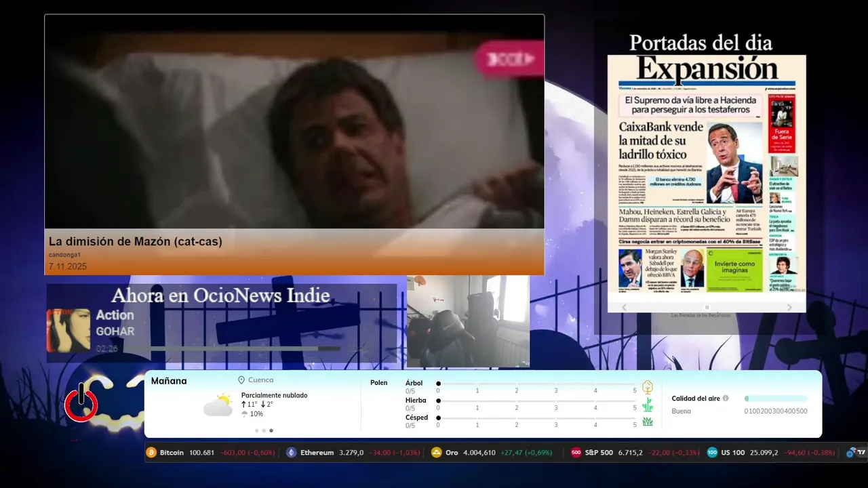Click the elapsed time 02:26
868x488 pixels.
(x=107, y=348)
